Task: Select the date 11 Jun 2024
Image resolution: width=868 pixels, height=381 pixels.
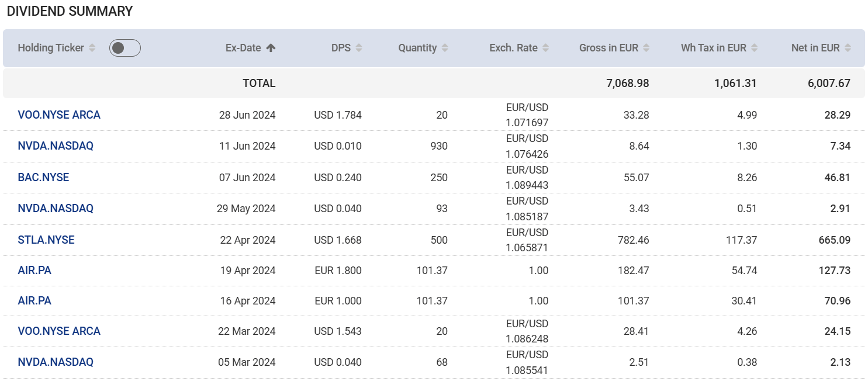Action: pos(247,146)
